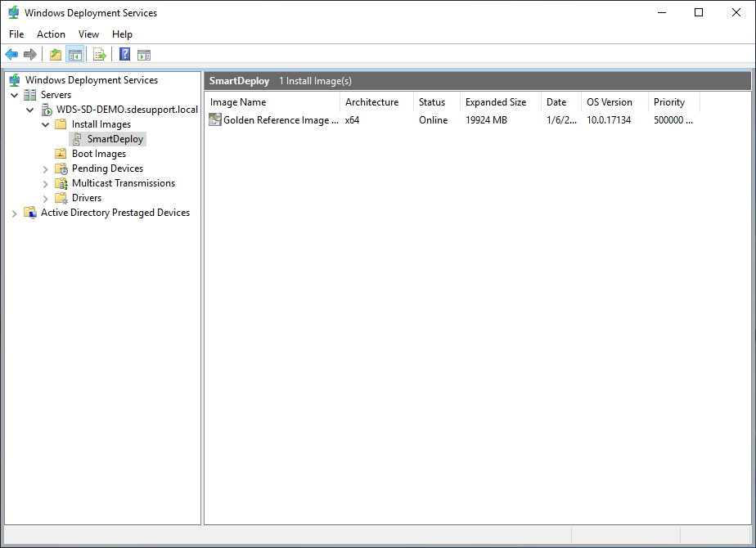Click the Boot Images folder icon
The height and width of the screenshot is (548, 756).
tap(61, 154)
